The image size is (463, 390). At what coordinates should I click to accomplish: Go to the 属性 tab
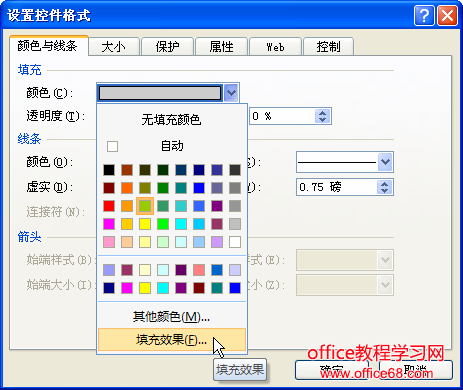click(221, 47)
